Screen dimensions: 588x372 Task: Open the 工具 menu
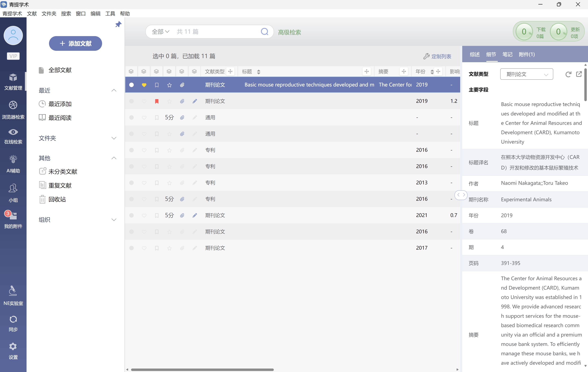coord(110,14)
